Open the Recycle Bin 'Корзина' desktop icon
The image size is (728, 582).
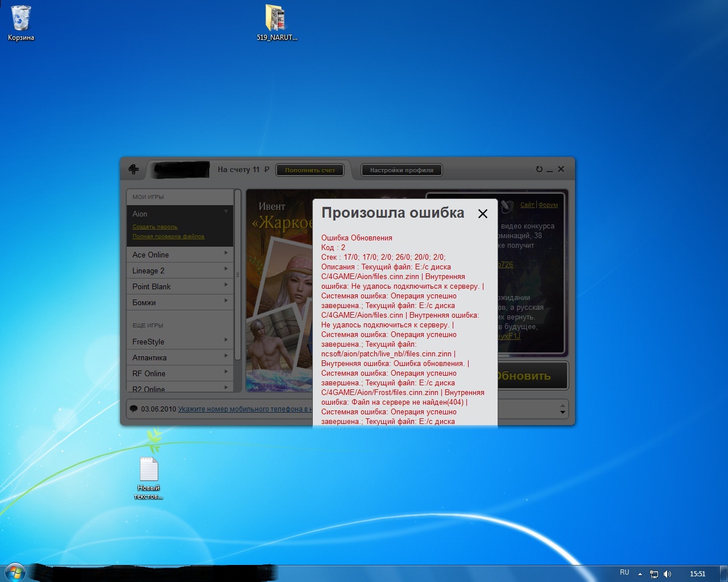click(21, 23)
